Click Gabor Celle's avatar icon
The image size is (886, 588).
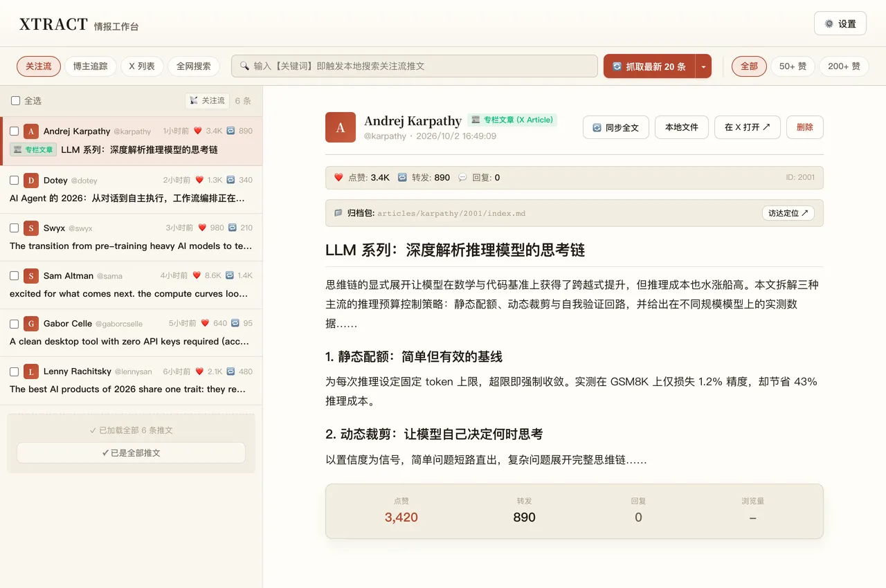pyautogui.click(x=30, y=324)
